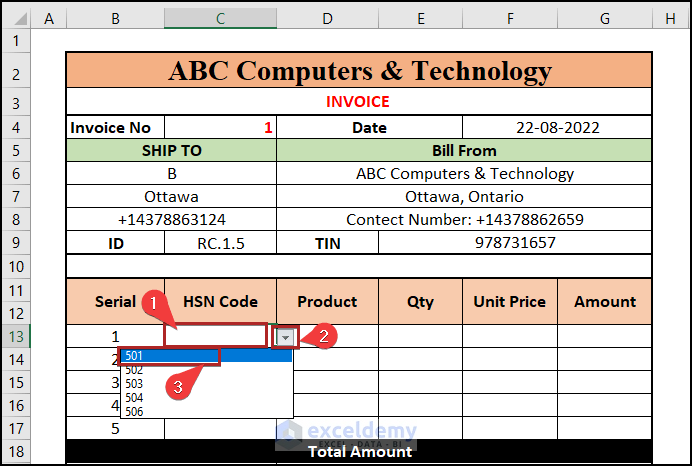This screenshot has width=692, height=466.
Task: Click serial number 1 cell
Action: tap(115, 337)
